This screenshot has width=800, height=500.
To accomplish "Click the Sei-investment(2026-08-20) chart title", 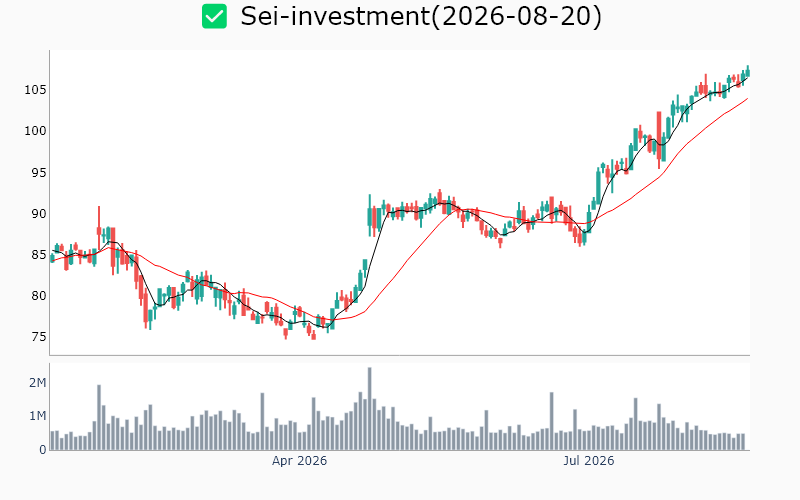I will click(421, 16).
